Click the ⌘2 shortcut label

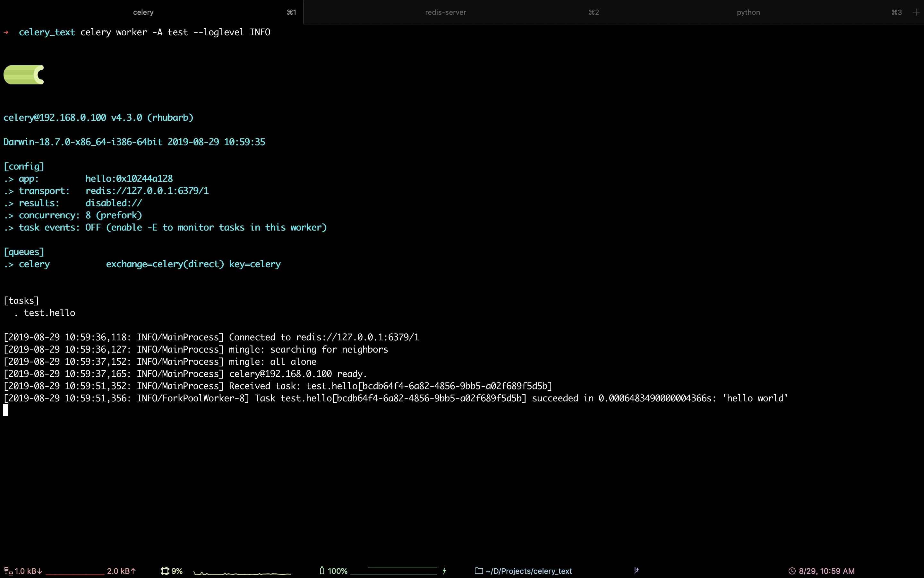pos(594,12)
